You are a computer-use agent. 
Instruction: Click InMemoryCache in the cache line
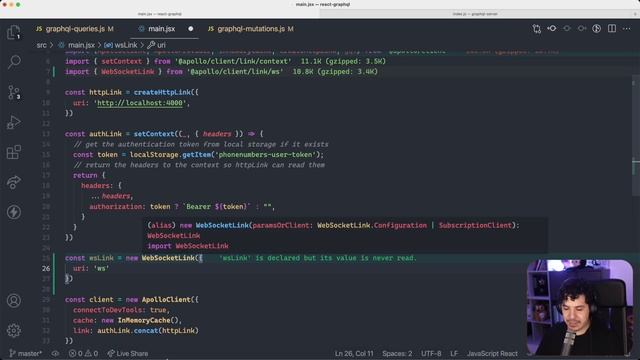144,320
